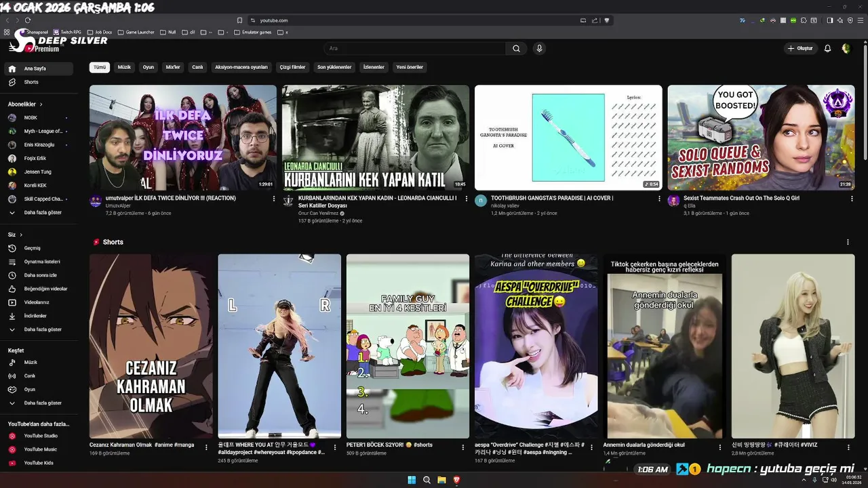The height and width of the screenshot is (488, 868).
Task: Open Skill Capped subscription channel
Action: coord(38,199)
